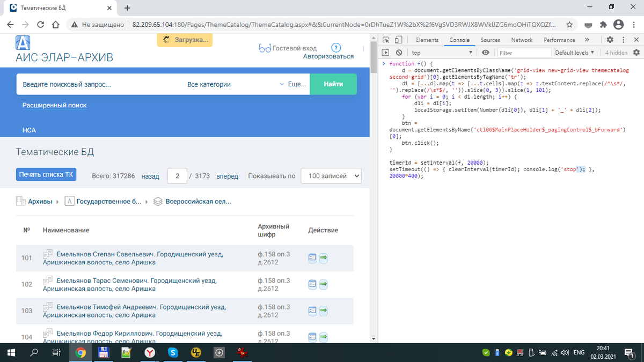
Task: Click card view icon in row 103
Action: point(313,311)
